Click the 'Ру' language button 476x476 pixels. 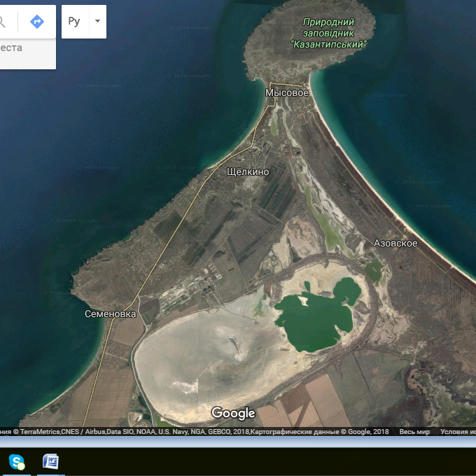click(74, 22)
